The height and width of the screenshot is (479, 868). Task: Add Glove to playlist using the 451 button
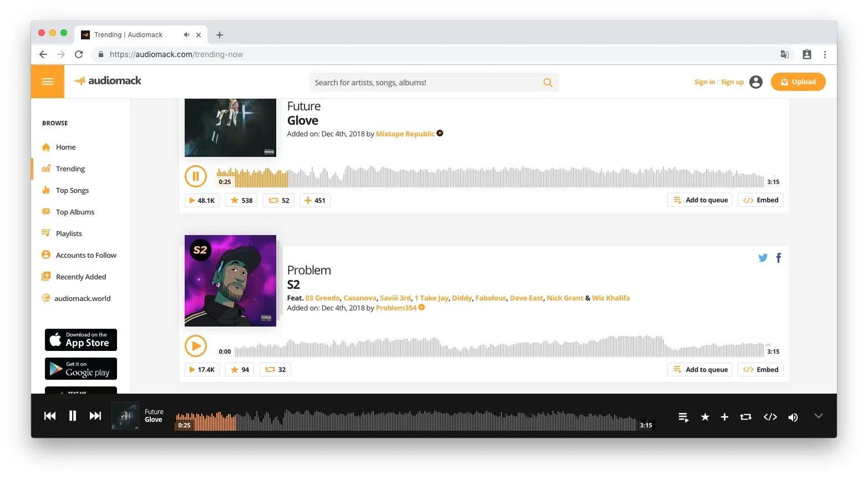click(315, 200)
